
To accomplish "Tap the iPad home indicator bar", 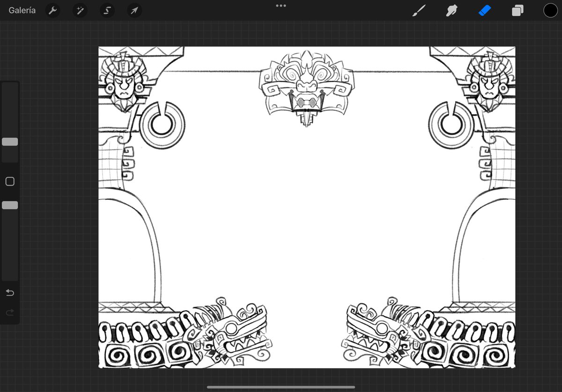I will point(281,387).
